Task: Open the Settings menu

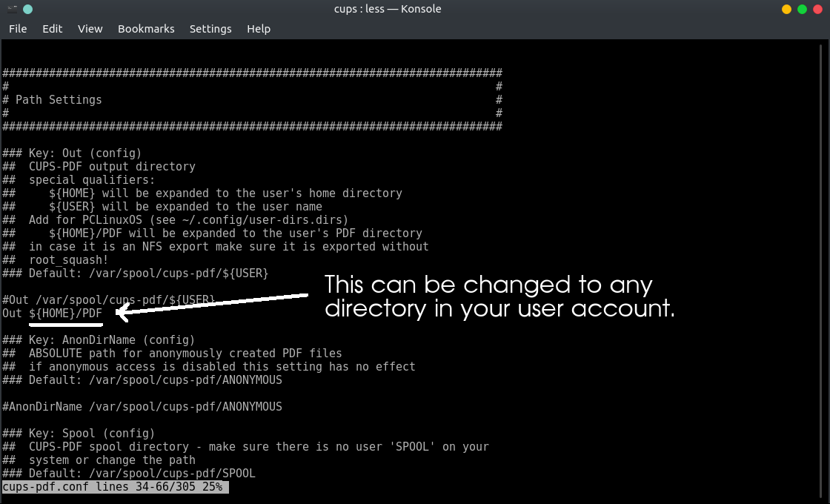Action: (210, 29)
